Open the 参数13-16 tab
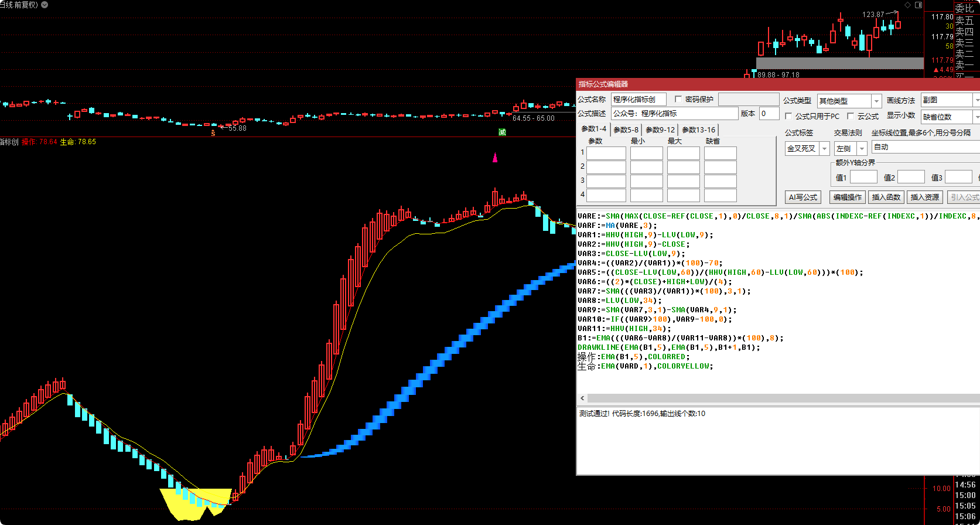 [x=698, y=129]
